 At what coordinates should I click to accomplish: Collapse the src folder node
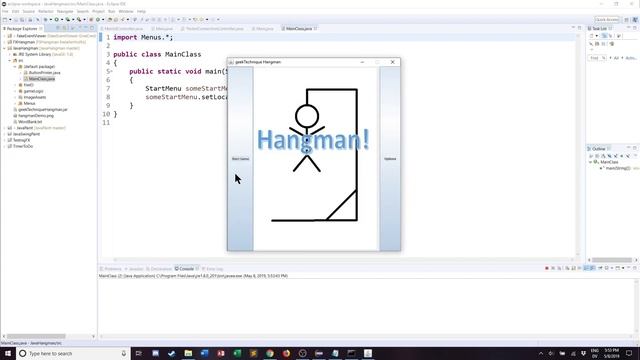[9, 60]
